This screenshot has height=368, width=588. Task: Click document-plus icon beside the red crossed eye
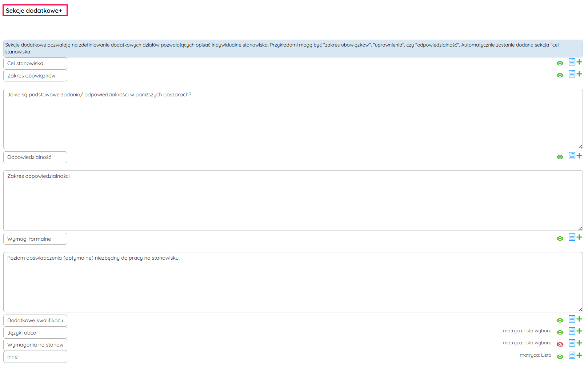575,343
